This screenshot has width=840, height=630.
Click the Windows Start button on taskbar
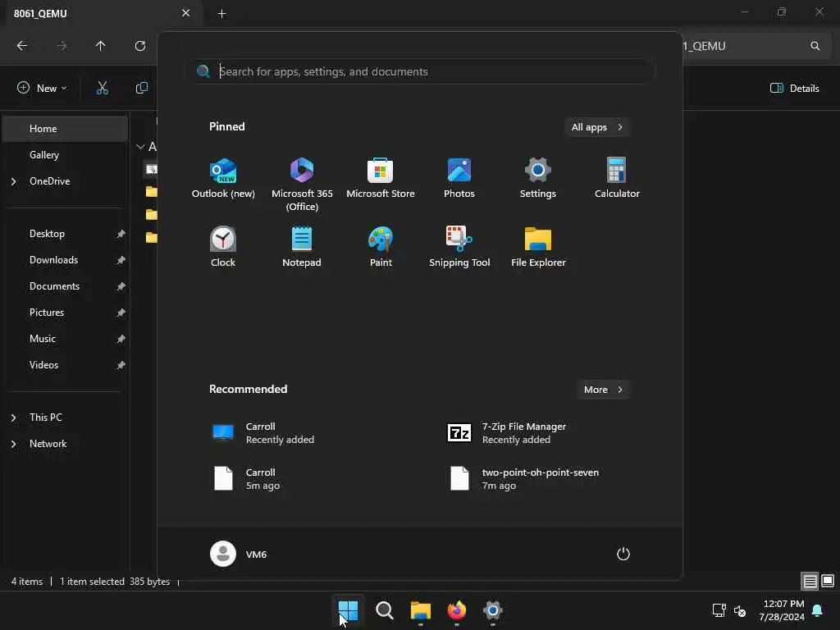click(x=348, y=610)
